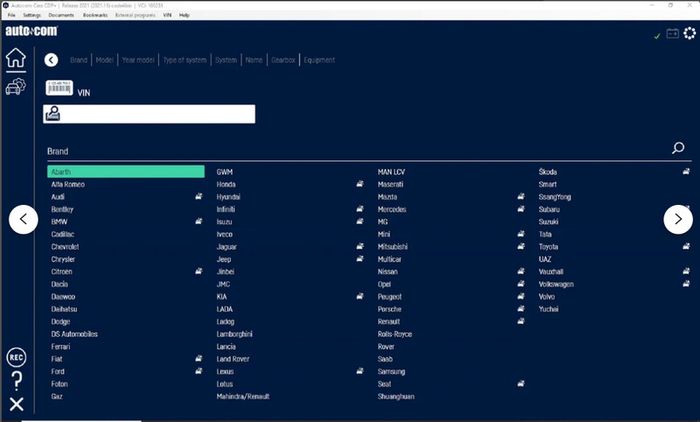Click the round back arrow beside Brand
700x422 pixels.
(x=51, y=60)
